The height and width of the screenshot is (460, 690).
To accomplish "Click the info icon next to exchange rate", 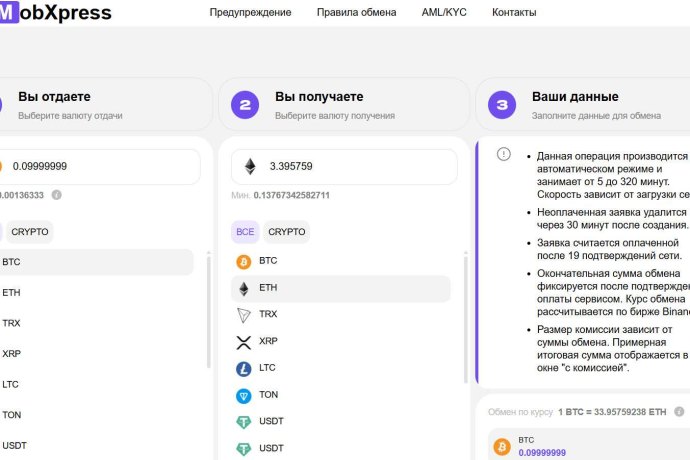I will coord(679,412).
